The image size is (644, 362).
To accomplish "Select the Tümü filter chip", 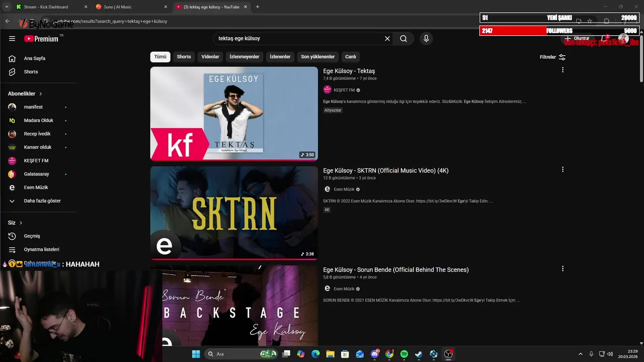I will point(160,57).
